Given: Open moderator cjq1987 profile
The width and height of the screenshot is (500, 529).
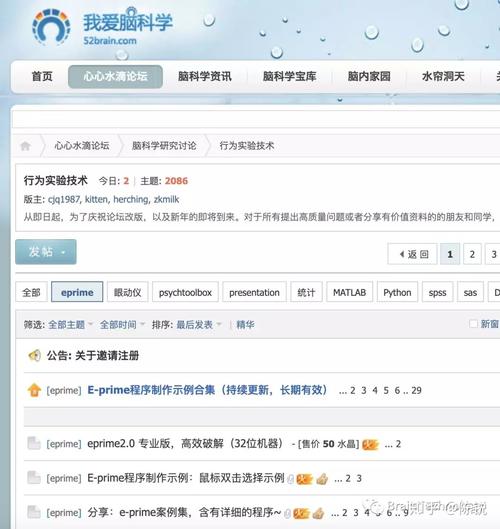Looking at the screenshot, I should click(64, 199).
